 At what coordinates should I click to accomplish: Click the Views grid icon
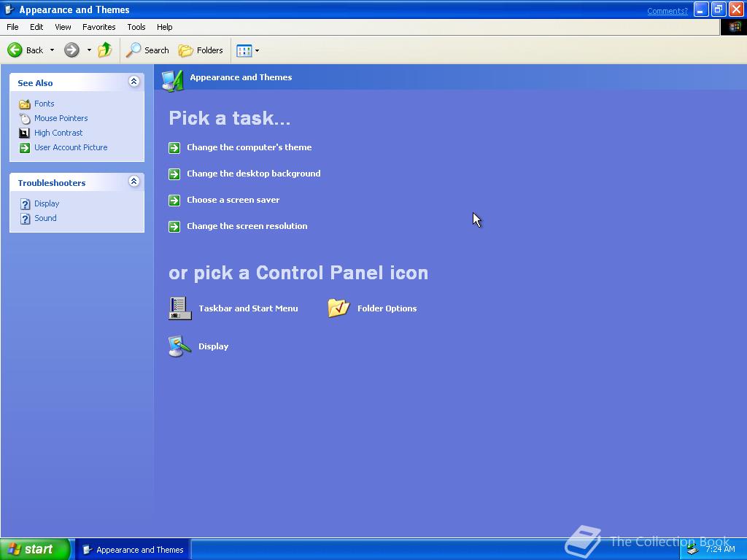point(244,50)
